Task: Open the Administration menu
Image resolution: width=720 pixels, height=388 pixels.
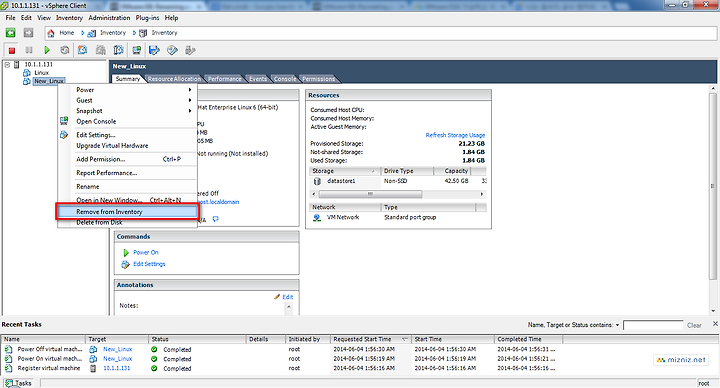Action: (x=109, y=18)
